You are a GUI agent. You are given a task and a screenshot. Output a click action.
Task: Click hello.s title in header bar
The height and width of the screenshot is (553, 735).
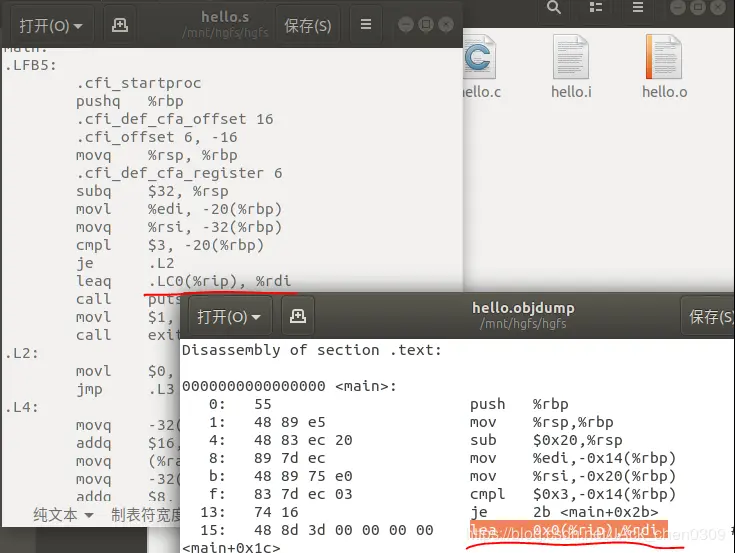tap(225, 17)
